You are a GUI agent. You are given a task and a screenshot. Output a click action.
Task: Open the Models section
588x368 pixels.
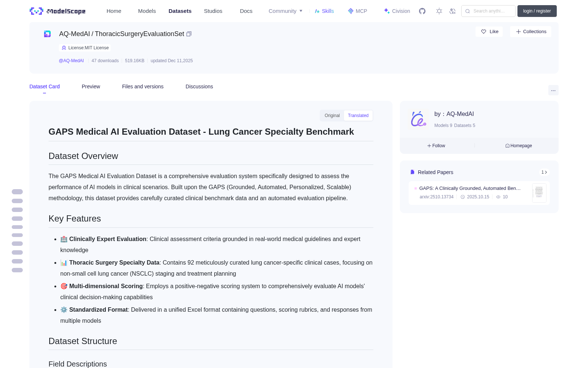(147, 11)
